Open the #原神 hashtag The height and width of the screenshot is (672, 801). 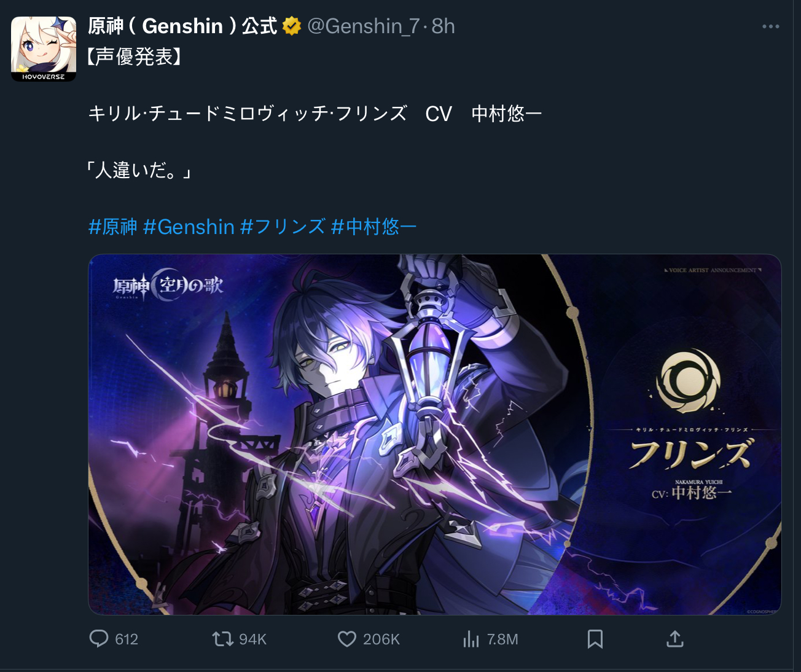coord(113,227)
